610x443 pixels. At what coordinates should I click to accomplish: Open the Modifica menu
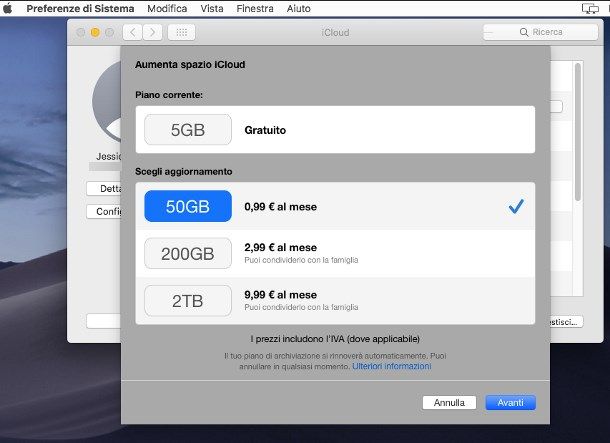167,9
